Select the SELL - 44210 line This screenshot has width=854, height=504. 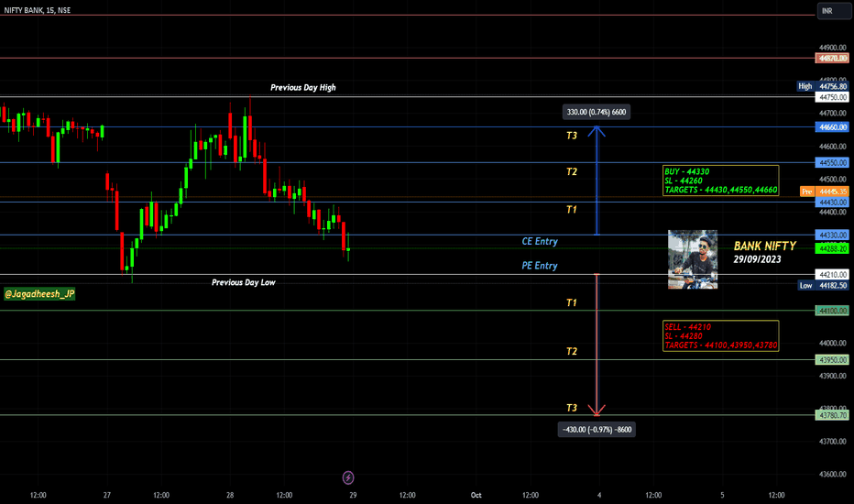pyautogui.click(x=687, y=327)
